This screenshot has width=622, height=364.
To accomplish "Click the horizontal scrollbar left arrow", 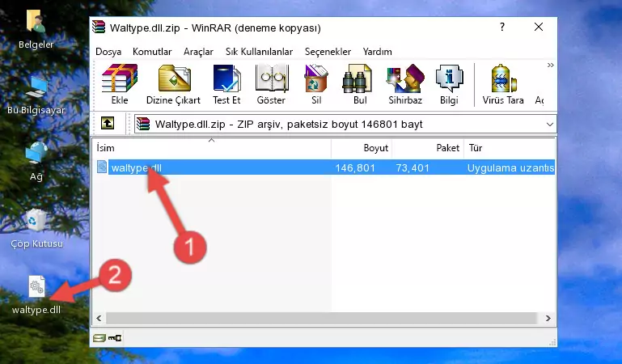I will coord(99,318).
